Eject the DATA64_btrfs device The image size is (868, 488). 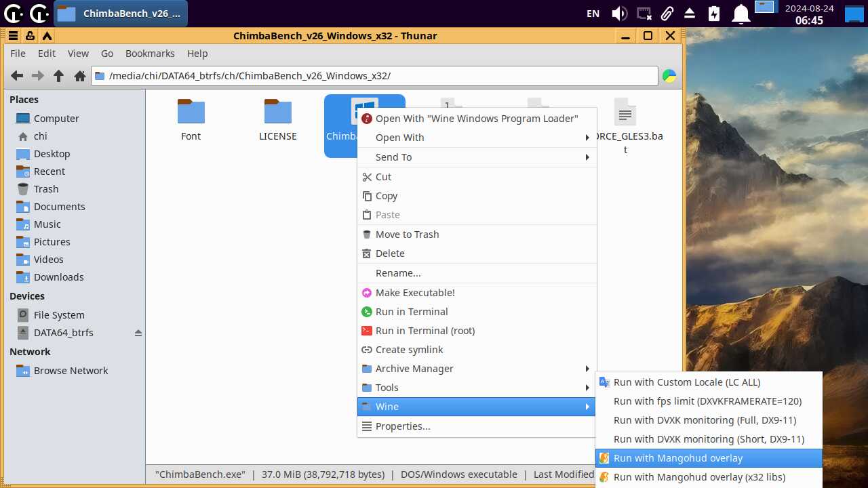[x=138, y=333]
